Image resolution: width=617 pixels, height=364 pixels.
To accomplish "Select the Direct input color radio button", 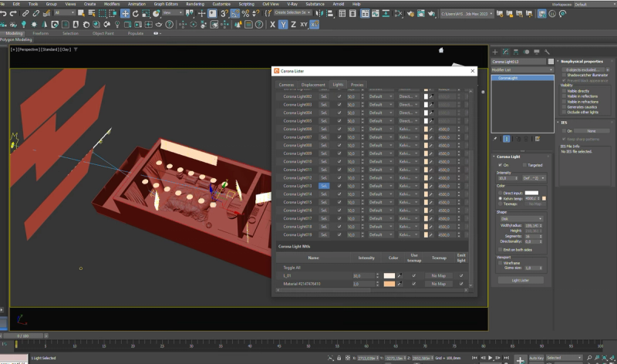I will point(501,193).
